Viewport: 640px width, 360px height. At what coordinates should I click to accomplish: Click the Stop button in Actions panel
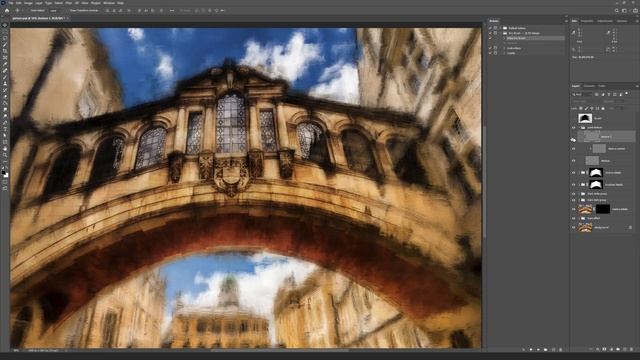[524, 350]
